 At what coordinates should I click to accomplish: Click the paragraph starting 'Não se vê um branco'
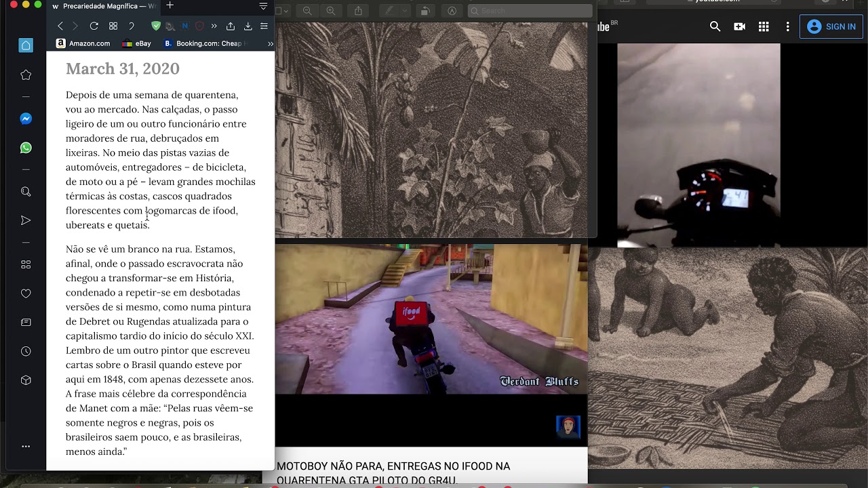(x=160, y=350)
